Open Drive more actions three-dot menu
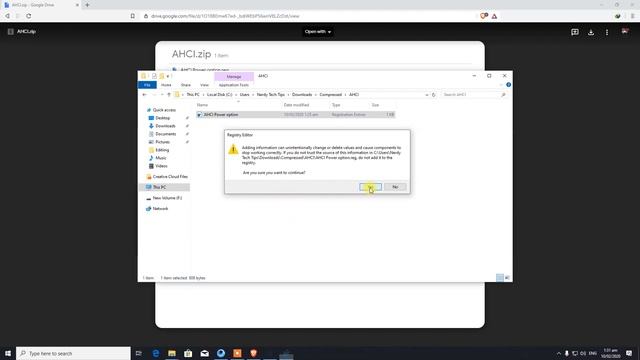 [x=607, y=32]
